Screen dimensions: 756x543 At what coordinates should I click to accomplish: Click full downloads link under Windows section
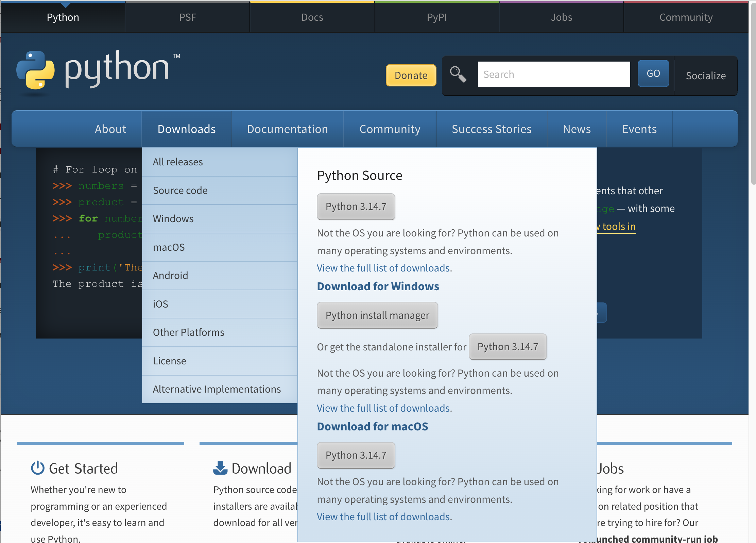tap(383, 408)
